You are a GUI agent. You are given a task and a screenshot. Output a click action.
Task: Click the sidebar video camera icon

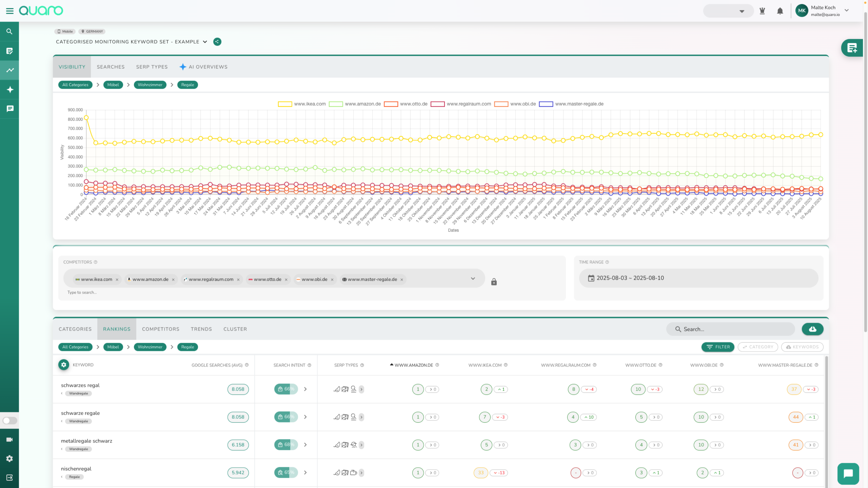10,439
